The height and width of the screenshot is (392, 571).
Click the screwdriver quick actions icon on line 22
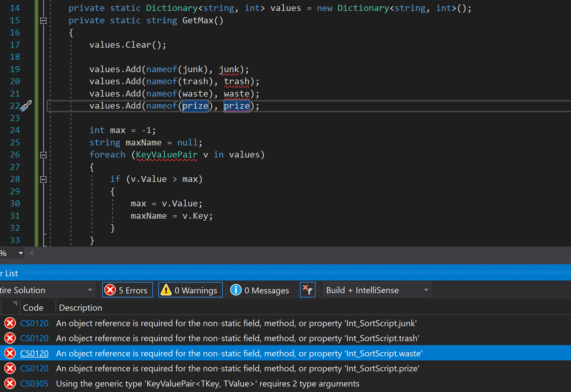26,106
